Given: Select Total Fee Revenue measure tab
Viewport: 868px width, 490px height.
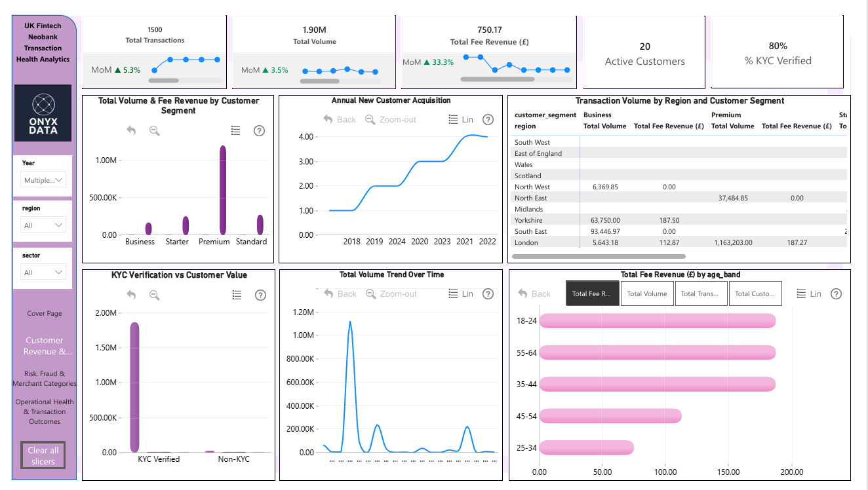Looking at the screenshot, I should (591, 293).
